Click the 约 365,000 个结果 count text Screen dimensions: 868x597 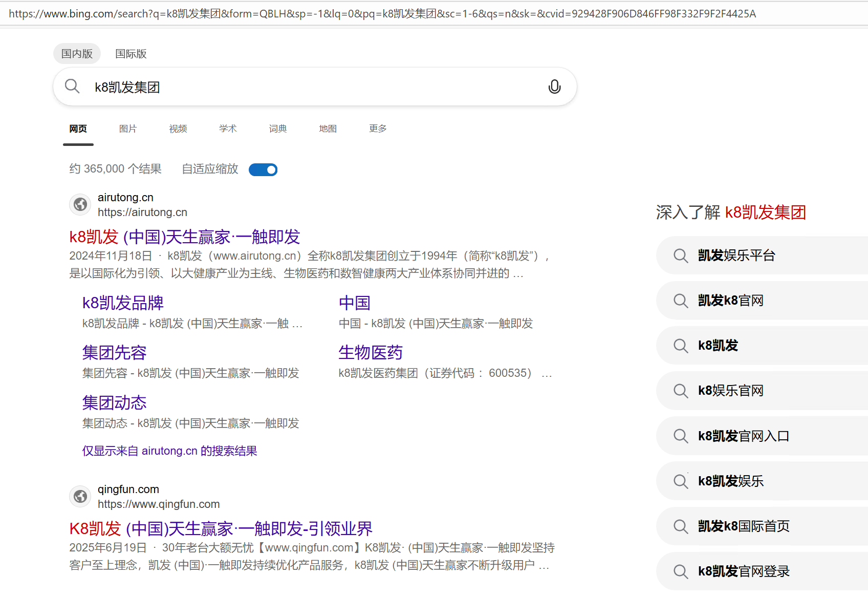(116, 169)
